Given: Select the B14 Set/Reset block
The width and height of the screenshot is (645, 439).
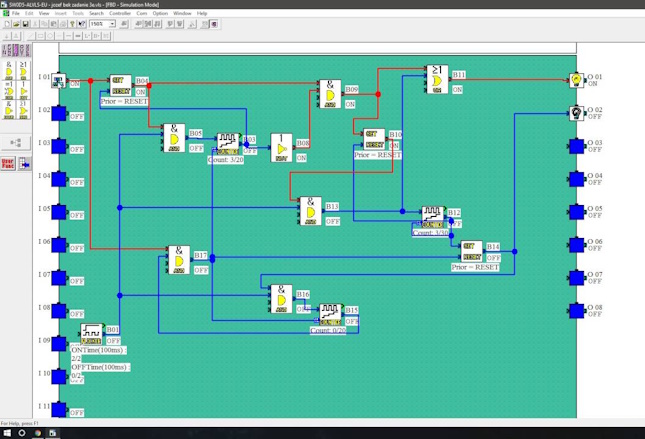Looking at the screenshot, I should pos(471,251).
